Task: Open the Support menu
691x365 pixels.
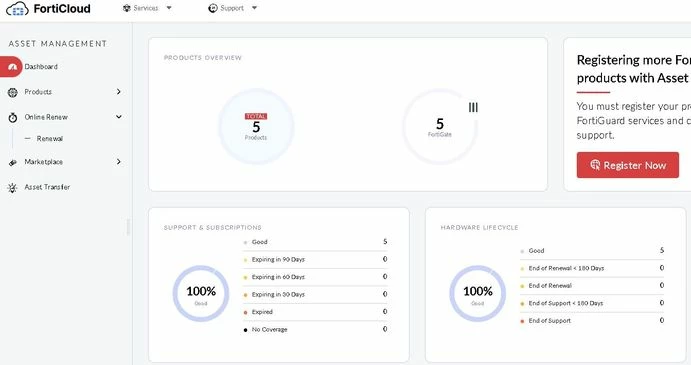Action: tap(233, 8)
